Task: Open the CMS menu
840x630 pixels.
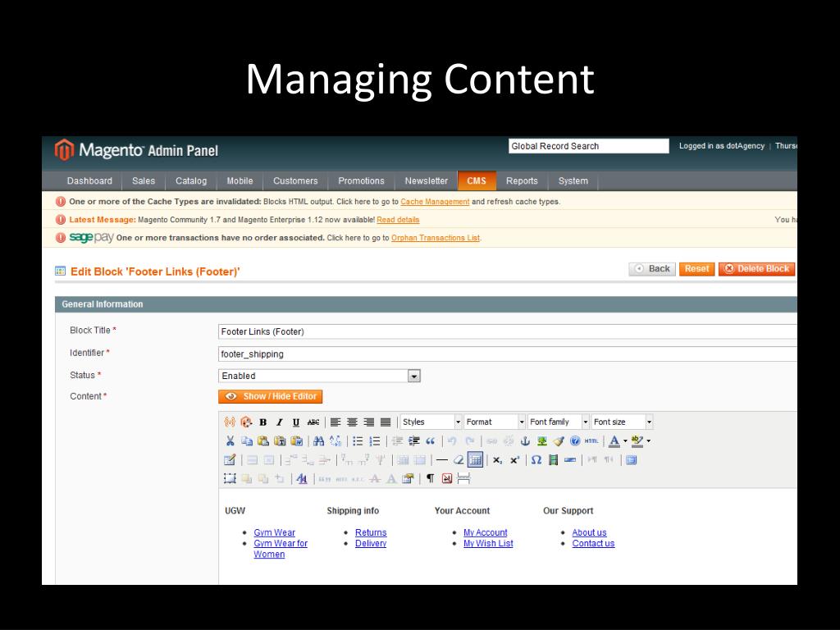Action: click(x=477, y=181)
